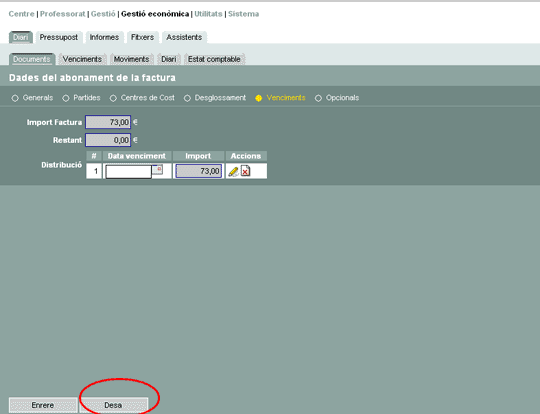
Task: Go to the Assistents tab
Action: 184,37
